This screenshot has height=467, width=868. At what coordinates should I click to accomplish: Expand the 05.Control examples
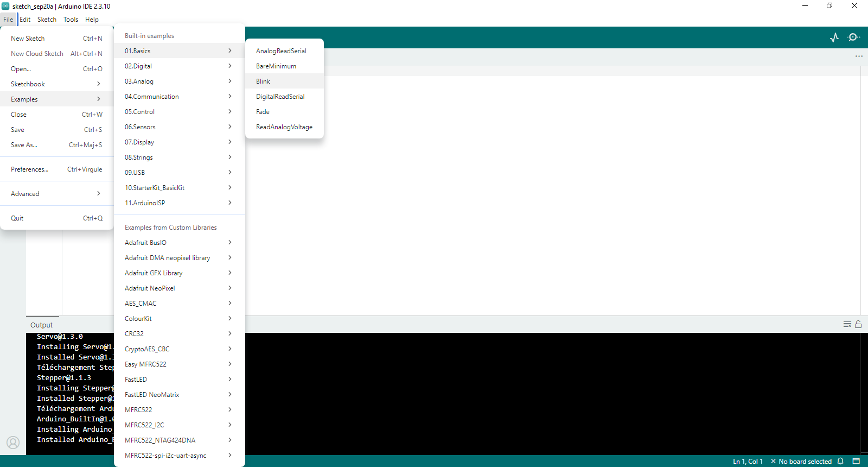180,112
